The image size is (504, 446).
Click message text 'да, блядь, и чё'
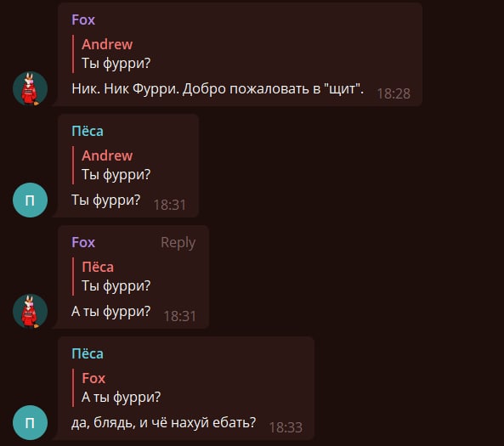[x=120, y=423]
